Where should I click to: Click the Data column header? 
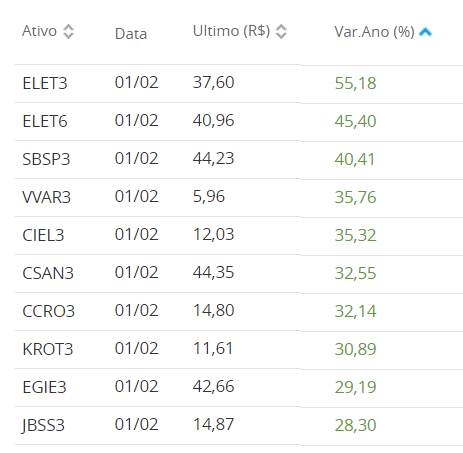[131, 34]
